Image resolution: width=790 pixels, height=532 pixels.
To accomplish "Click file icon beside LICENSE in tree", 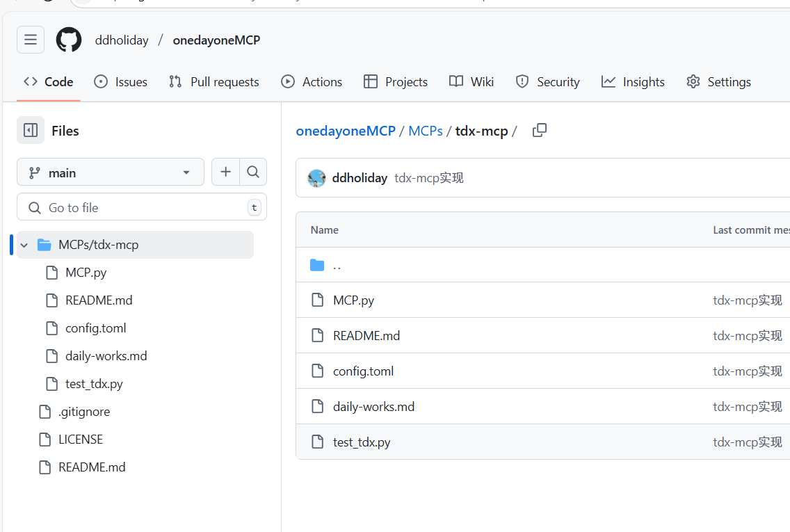I will pyautogui.click(x=45, y=440).
